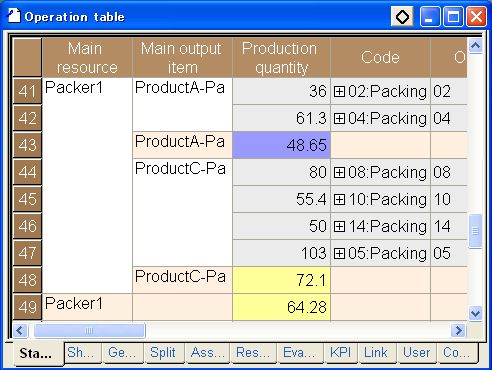Screen dimensions: 492x370
Task: Select the Link tab
Action: 376,353
